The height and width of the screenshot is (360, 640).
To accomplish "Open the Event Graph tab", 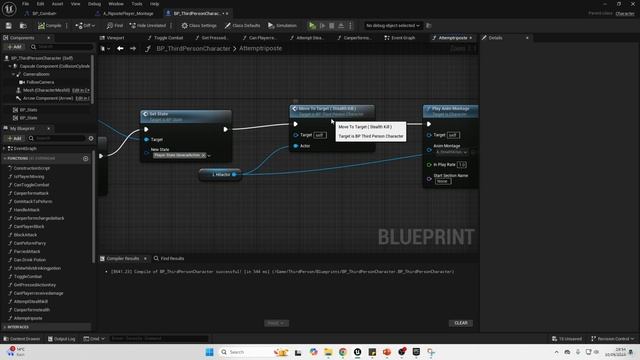I will click(403, 38).
